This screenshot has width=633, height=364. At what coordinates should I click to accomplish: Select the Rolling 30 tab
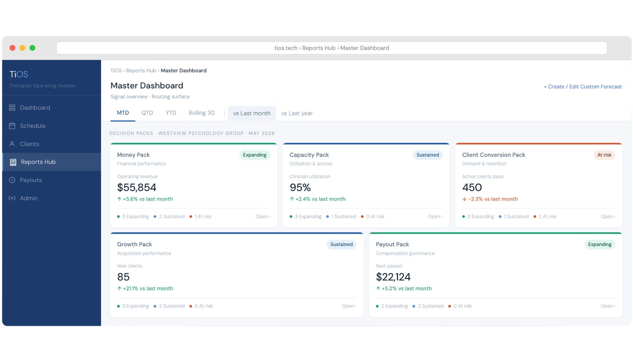pyautogui.click(x=202, y=113)
